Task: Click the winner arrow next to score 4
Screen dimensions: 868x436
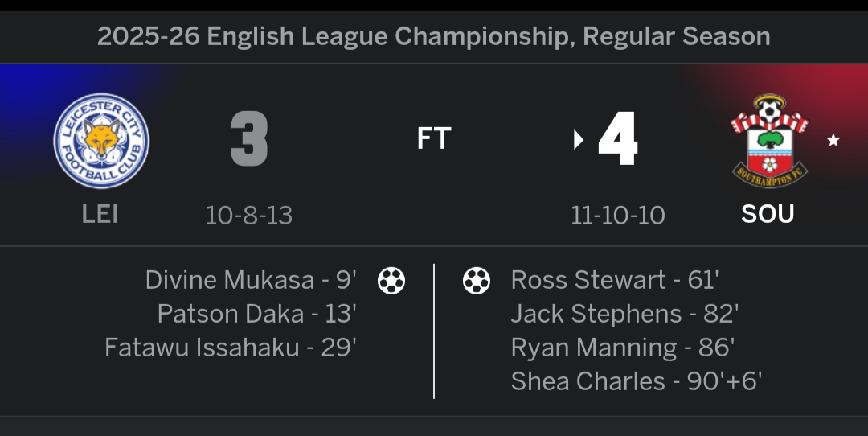Action: coord(578,140)
